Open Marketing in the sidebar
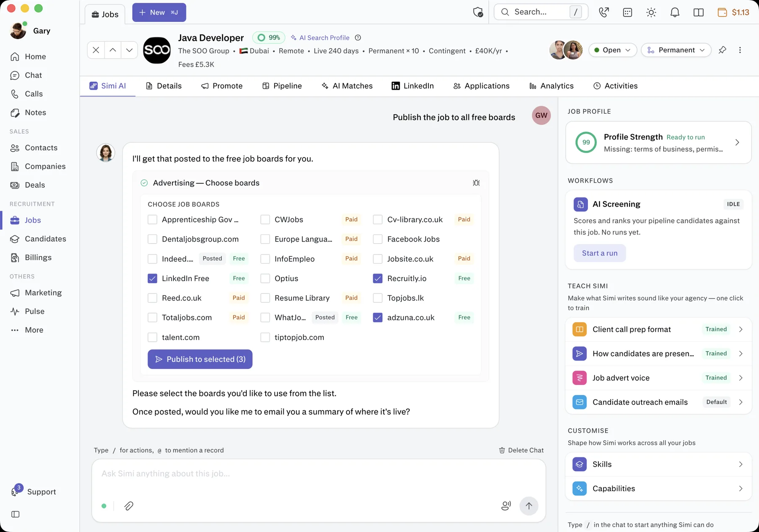 [36, 293]
